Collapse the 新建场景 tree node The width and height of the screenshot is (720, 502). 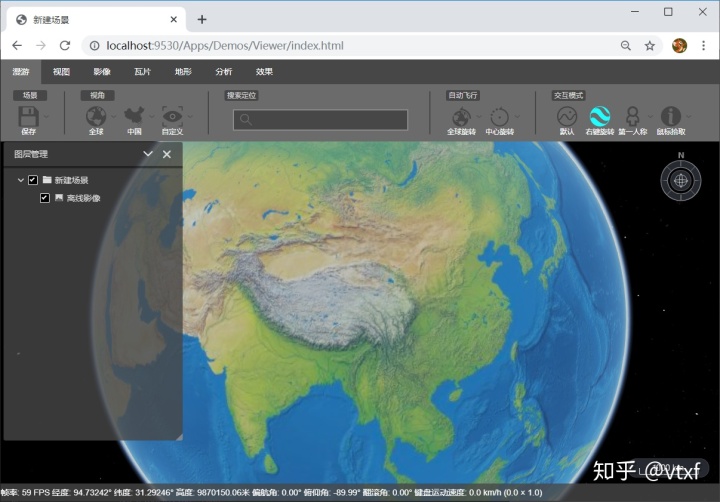coord(21,180)
